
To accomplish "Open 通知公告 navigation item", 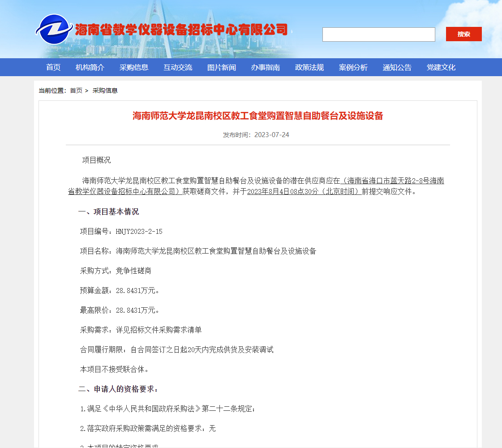I will pos(397,67).
